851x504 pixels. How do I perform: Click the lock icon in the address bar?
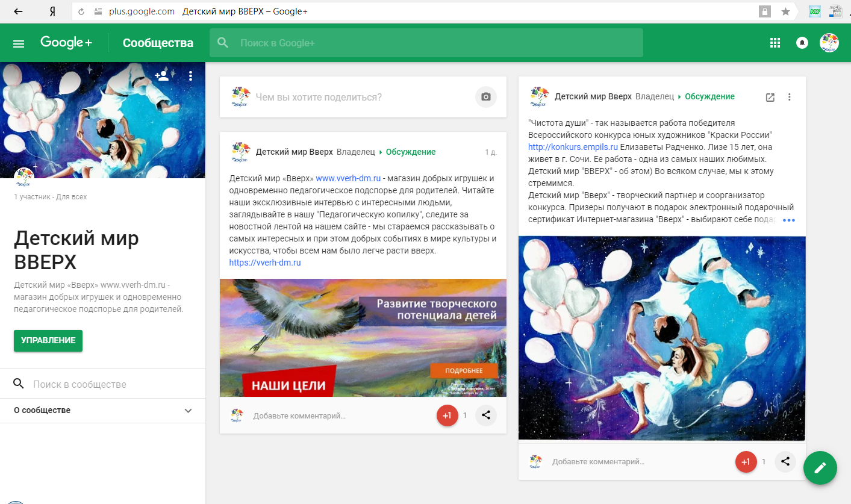tap(765, 11)
